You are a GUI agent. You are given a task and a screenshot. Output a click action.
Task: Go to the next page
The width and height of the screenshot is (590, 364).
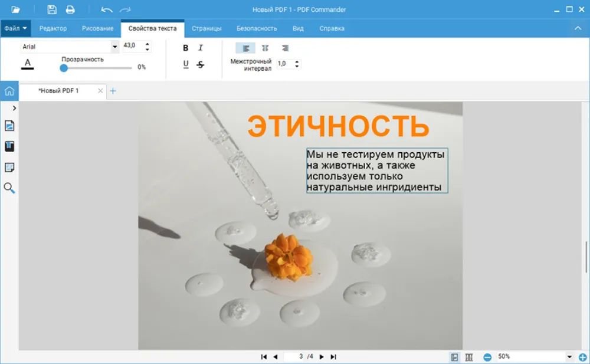pos(322,357)
